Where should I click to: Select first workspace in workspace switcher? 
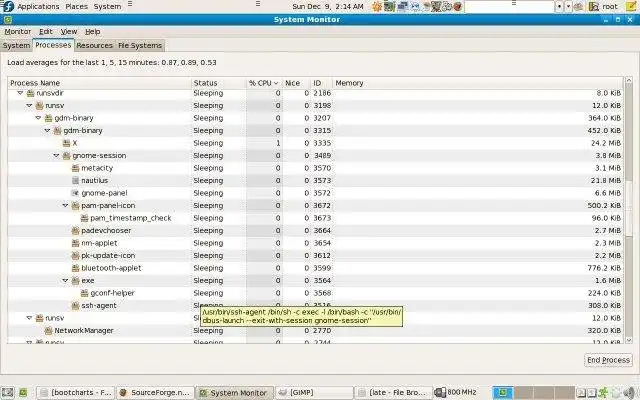point(503,393)
